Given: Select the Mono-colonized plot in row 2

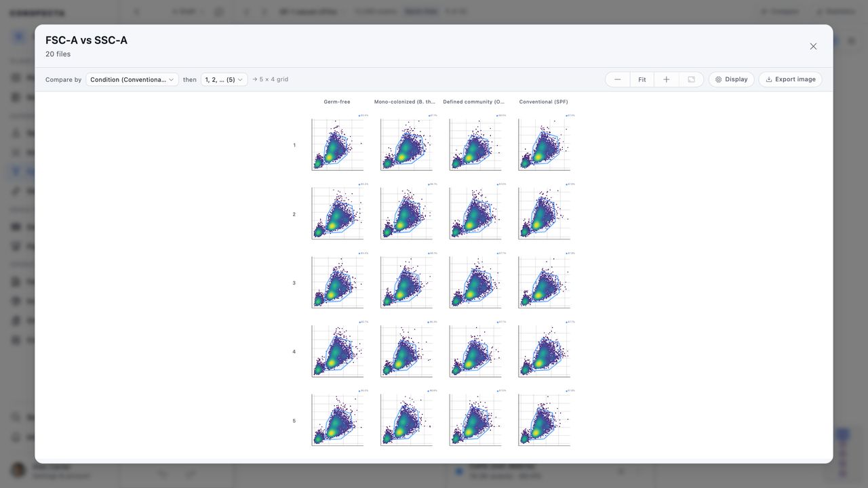Looking at the screenshot, I should tap(406, 213).
